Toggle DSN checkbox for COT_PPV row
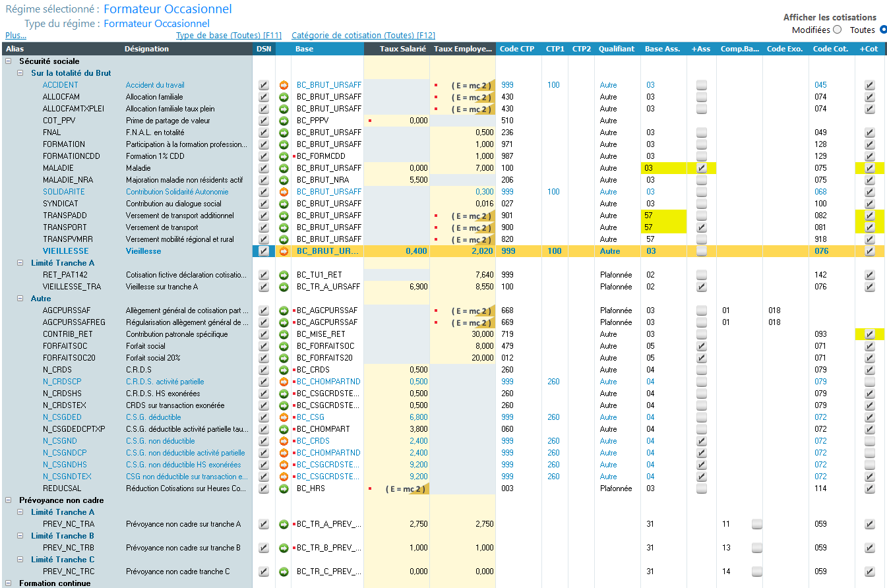 tap(264, 121)
